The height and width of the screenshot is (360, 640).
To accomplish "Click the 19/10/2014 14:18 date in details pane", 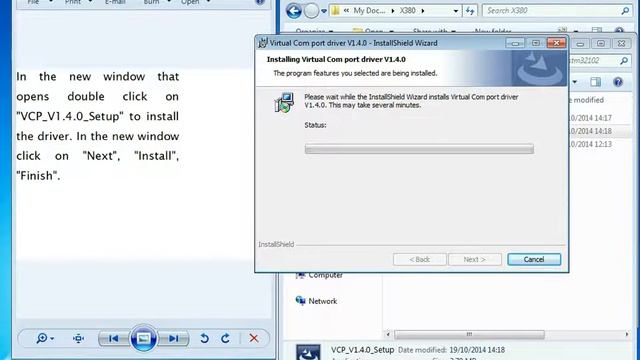I will pos(477,350).
